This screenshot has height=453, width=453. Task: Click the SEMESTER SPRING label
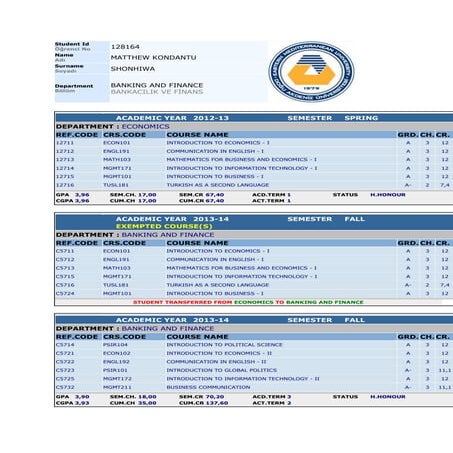[333, 118]
